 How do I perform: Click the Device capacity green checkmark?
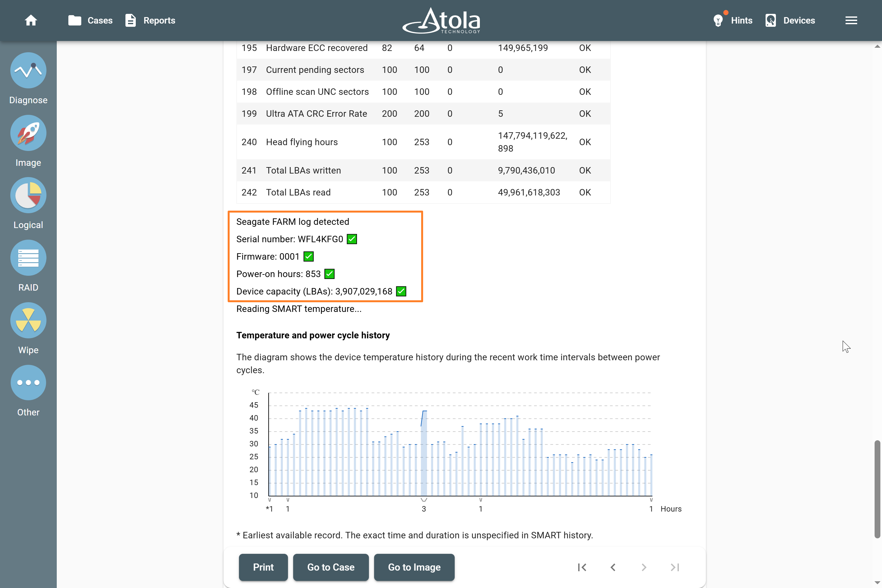click(401, 291)
